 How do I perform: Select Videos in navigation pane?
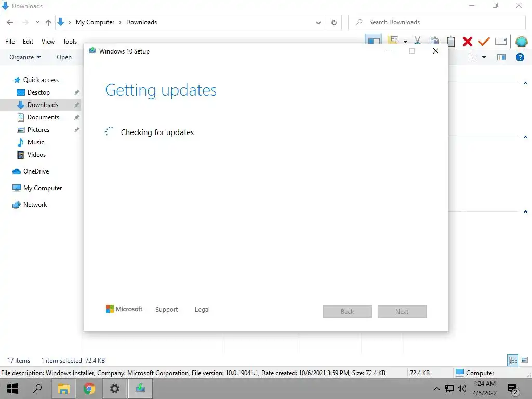(36, 155)
